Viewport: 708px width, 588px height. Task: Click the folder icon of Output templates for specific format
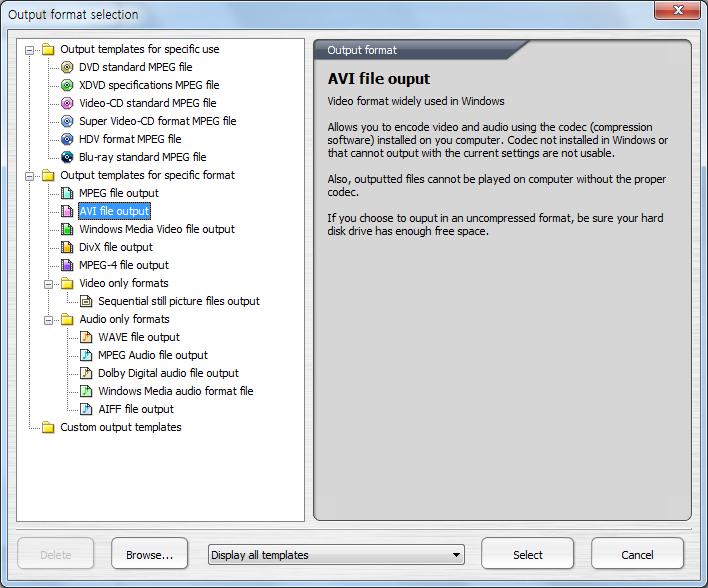pyautogui.click(x=48, y=175)
